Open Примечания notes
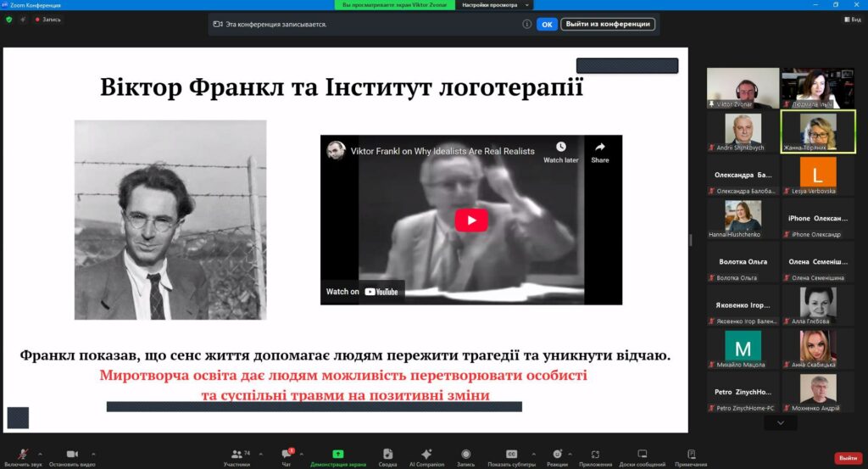Screen dimensions: 868x469 691,457
